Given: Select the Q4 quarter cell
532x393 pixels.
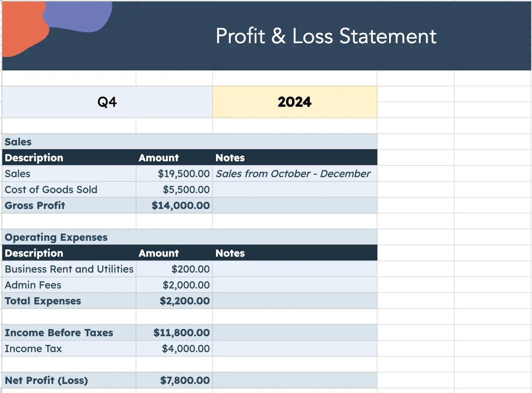Looking at the screenshot, I should (107, 102).
